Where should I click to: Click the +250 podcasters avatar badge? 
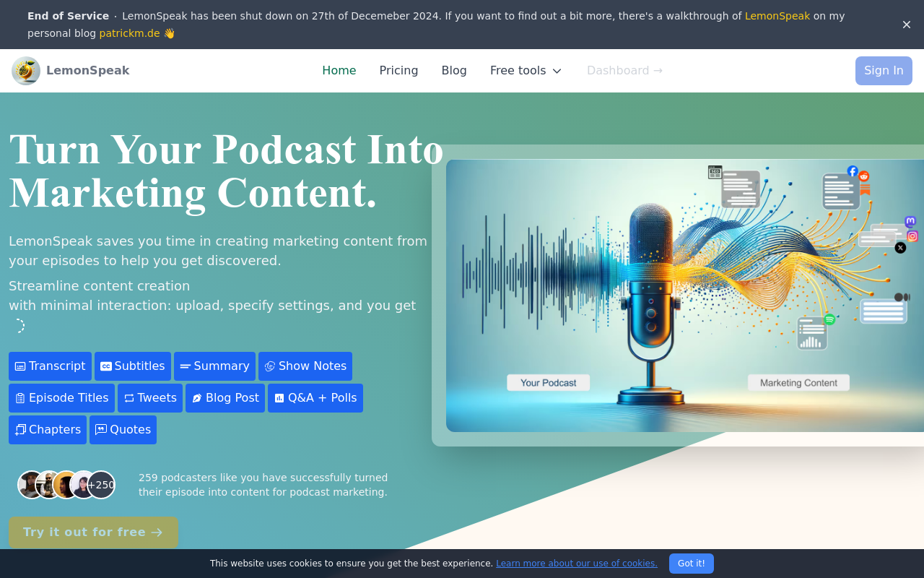point(101,485)
